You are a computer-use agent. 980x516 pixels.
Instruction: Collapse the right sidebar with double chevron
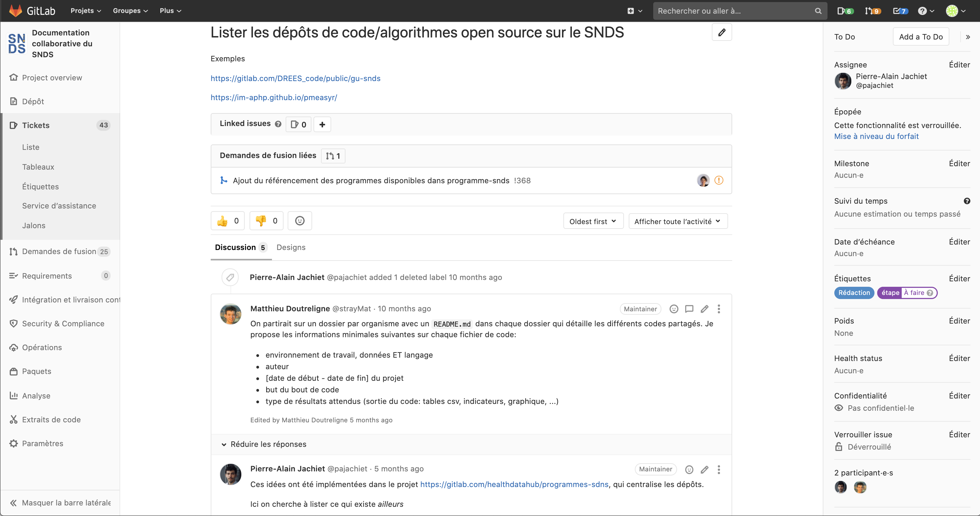point(967,37)
